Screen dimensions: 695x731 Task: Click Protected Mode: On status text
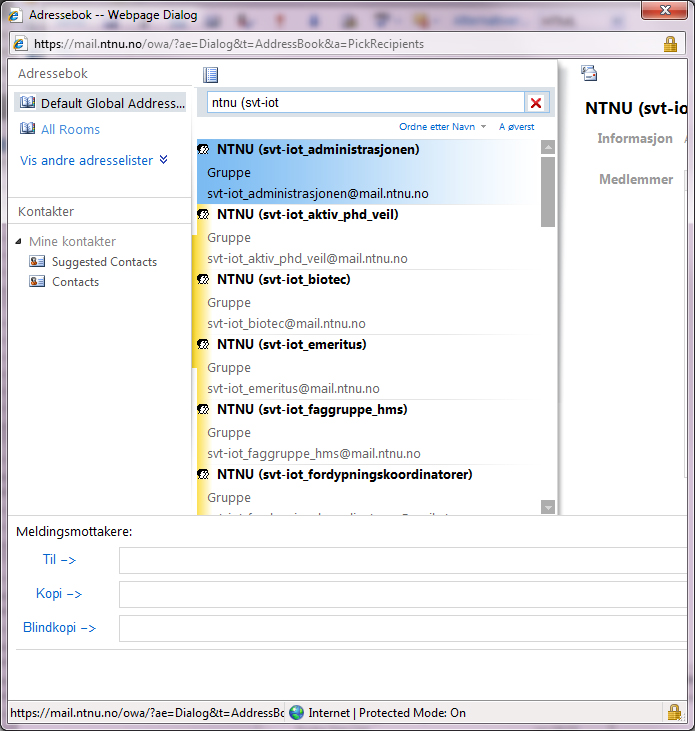pos(412,713)
